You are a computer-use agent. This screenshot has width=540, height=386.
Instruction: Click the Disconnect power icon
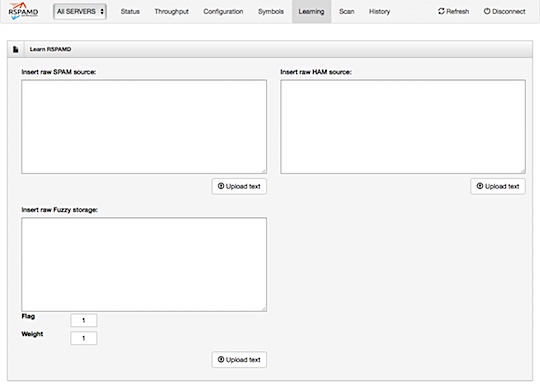[487, 11]
